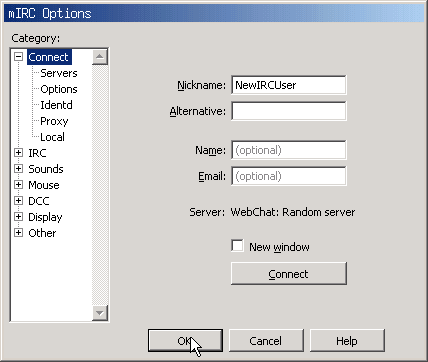
Task: Expand the Display category
Action: (19, 217)
